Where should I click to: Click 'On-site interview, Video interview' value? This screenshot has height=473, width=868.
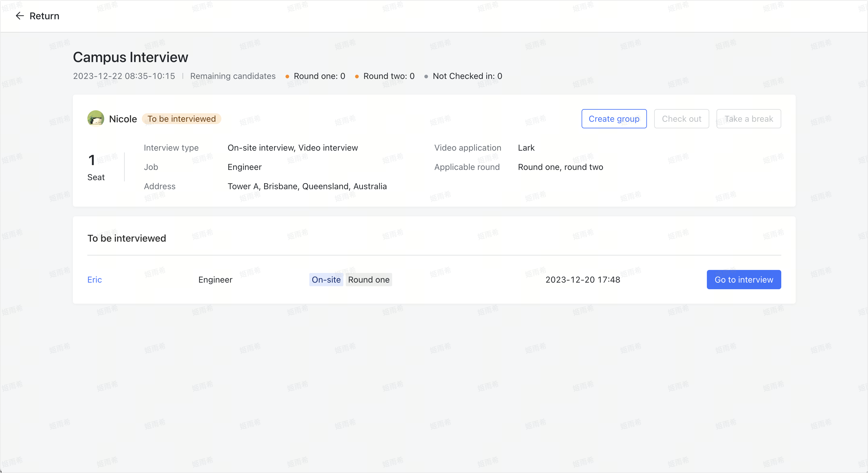pyautogui.click(x=292, y=148)
